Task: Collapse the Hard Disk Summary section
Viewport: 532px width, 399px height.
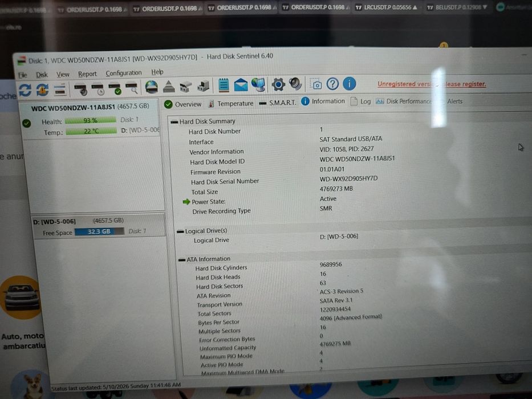Action: click(x=174, y=121)
